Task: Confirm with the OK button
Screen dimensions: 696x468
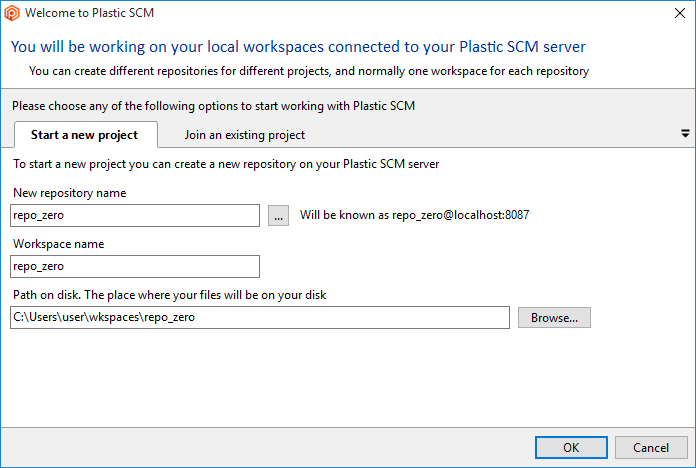Action: [571, 448]
